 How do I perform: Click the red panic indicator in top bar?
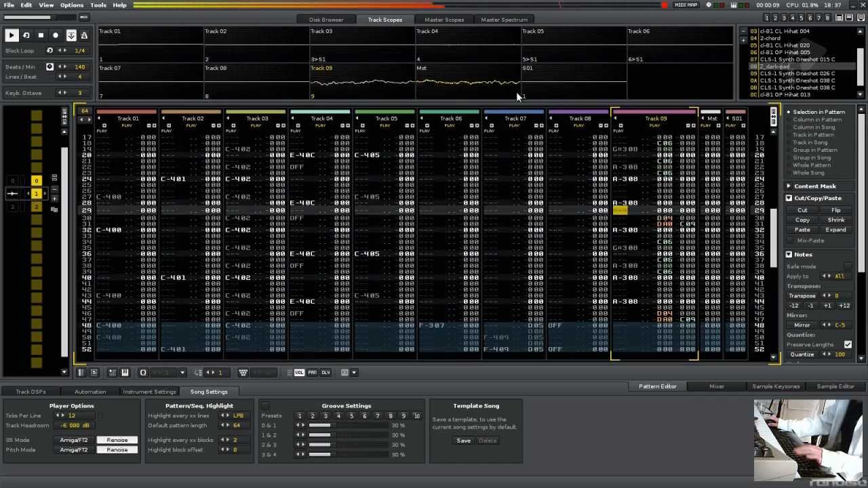pyautogui.click(x=665, y=5)
